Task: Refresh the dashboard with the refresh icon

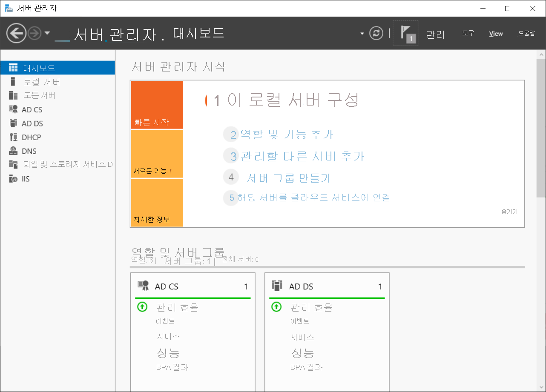Action: click(376, 33)
